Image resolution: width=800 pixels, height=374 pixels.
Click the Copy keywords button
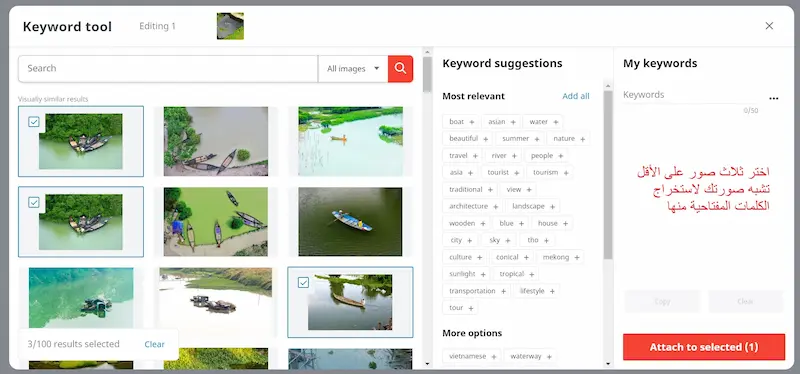point(662,302)
